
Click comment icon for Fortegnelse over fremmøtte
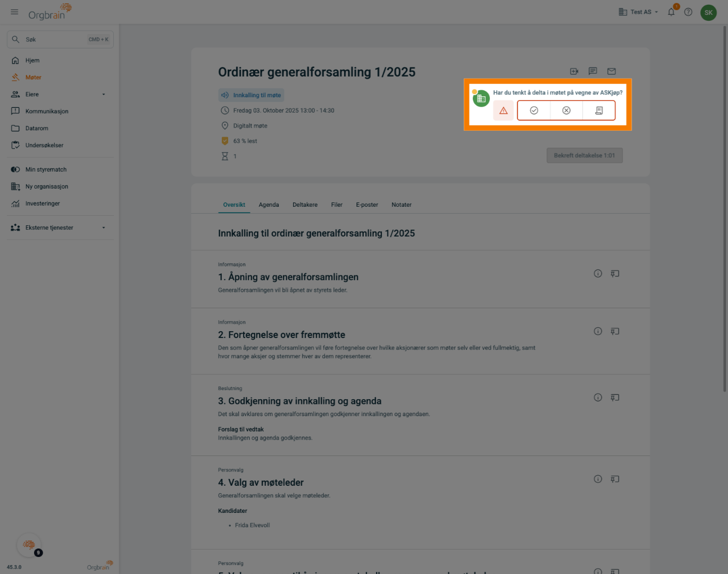click(x=615, y=332)
